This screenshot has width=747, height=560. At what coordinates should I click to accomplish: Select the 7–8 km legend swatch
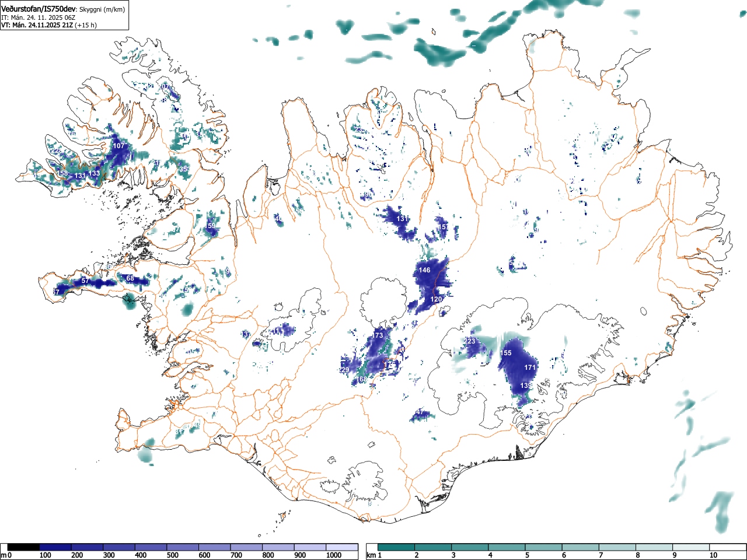(x=617, y=547)
